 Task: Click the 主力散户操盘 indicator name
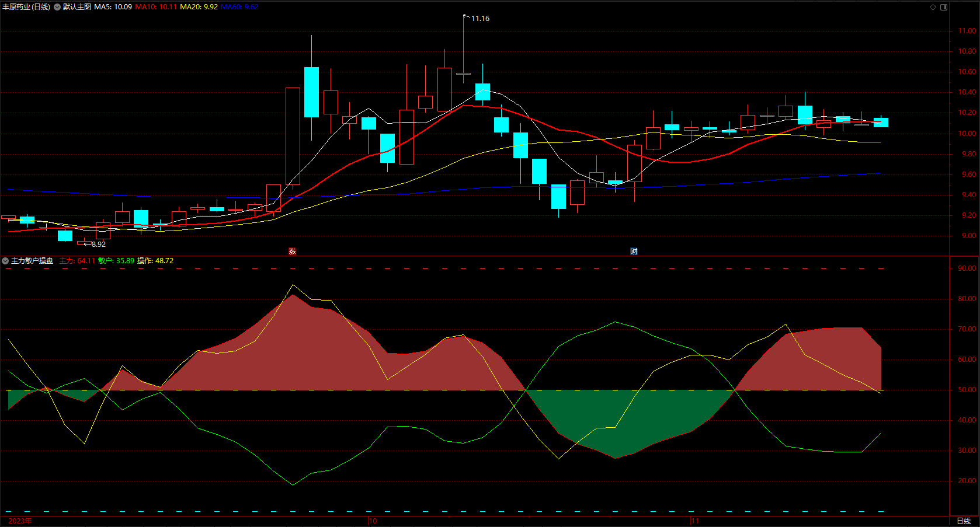(x=32, y=261)
